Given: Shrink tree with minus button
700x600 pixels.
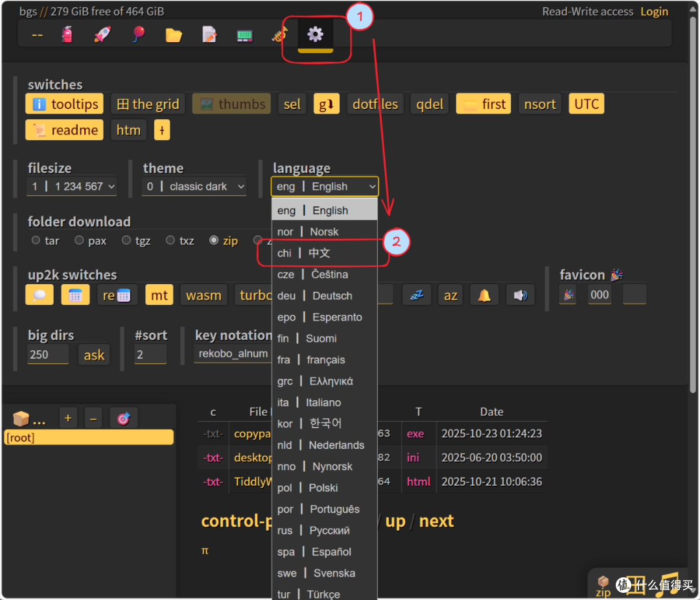Looking at the screenshot, I should [93, 418].
